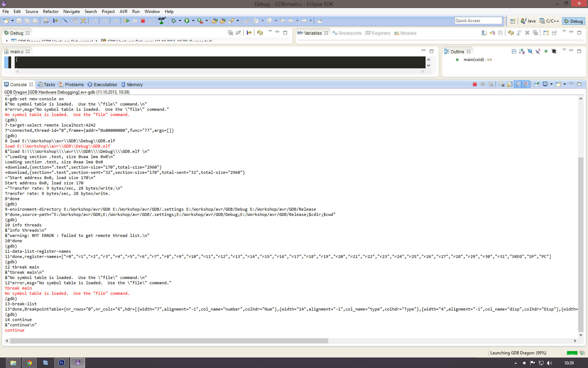588x368 pixels.
Task: Open the Run menu
Action: point(136,12)
